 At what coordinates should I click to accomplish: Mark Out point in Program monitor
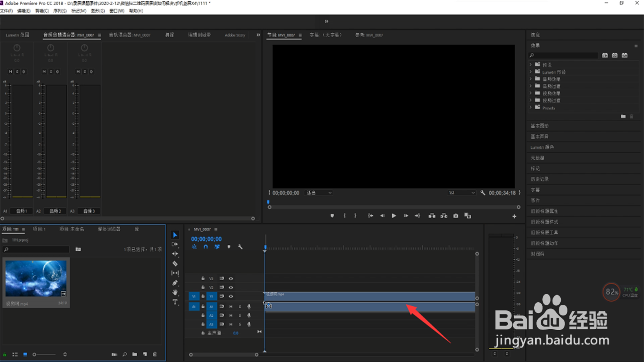tap(356, 216)
